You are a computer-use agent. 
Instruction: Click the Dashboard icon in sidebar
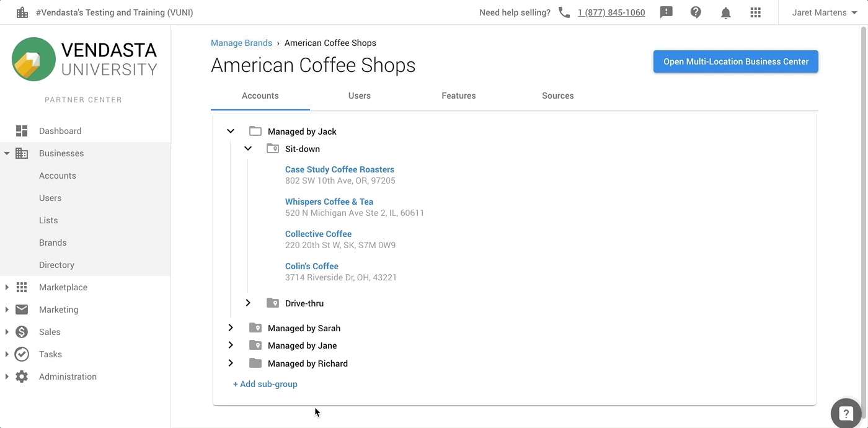(22, 131)
